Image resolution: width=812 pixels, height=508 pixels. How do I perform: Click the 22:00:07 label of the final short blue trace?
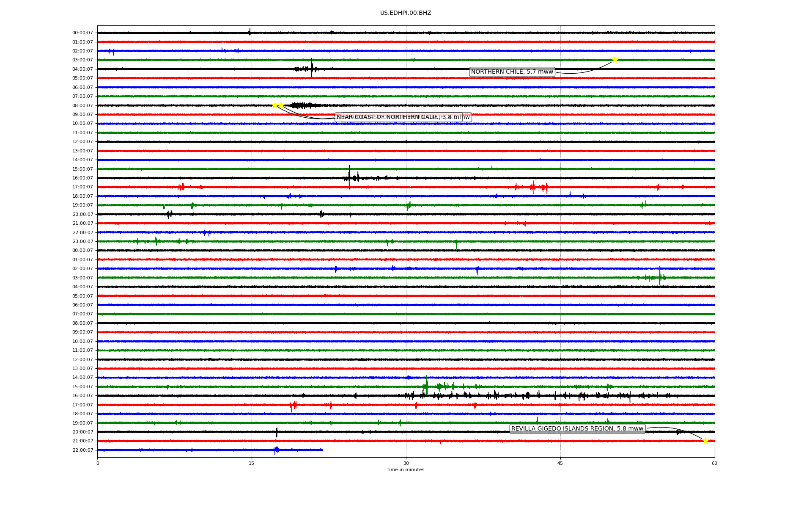[82, 450]
